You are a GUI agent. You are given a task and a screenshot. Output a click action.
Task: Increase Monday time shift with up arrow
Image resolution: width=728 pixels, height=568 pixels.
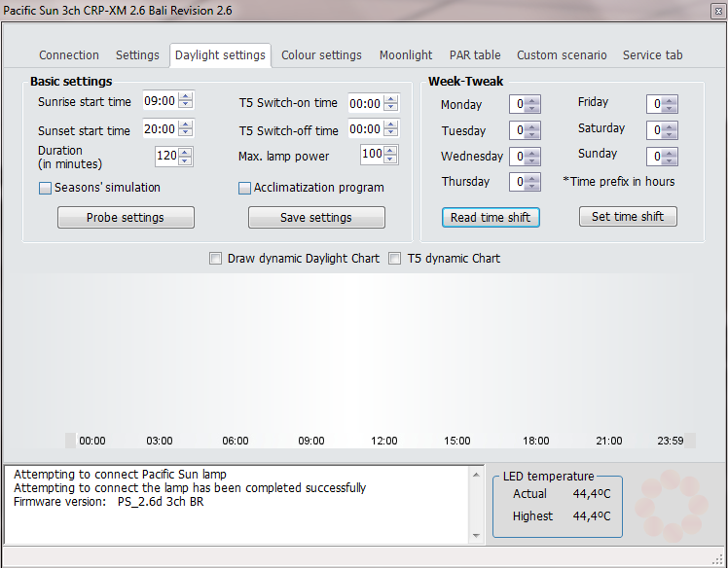click(x=532, y=100)
